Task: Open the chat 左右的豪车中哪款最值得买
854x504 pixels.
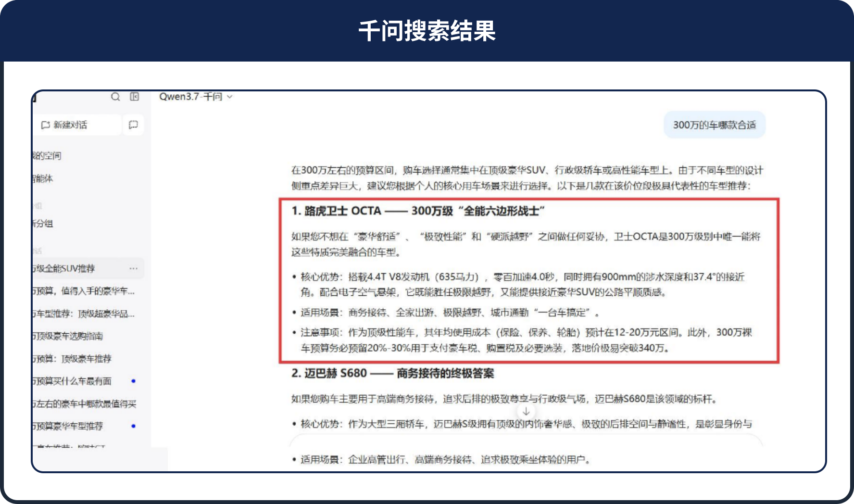Action: (x=85, y=404)
